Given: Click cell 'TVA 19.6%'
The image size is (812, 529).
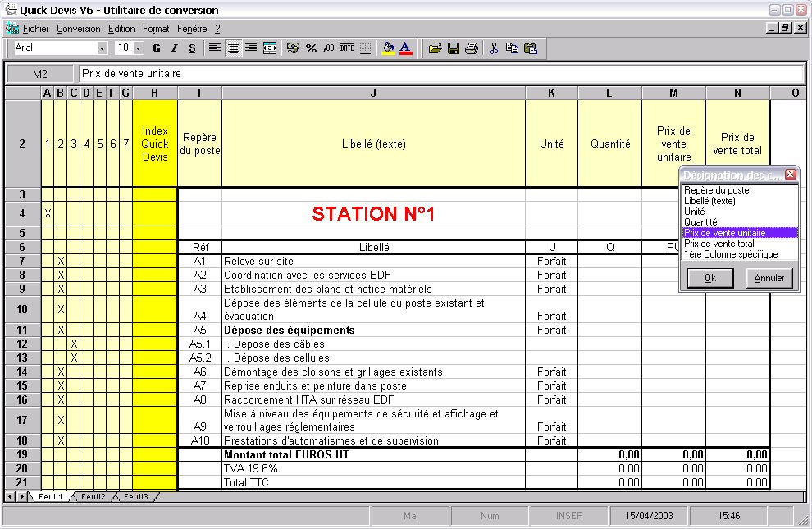Looking at the screenshot, I should (x=373, y=468).
